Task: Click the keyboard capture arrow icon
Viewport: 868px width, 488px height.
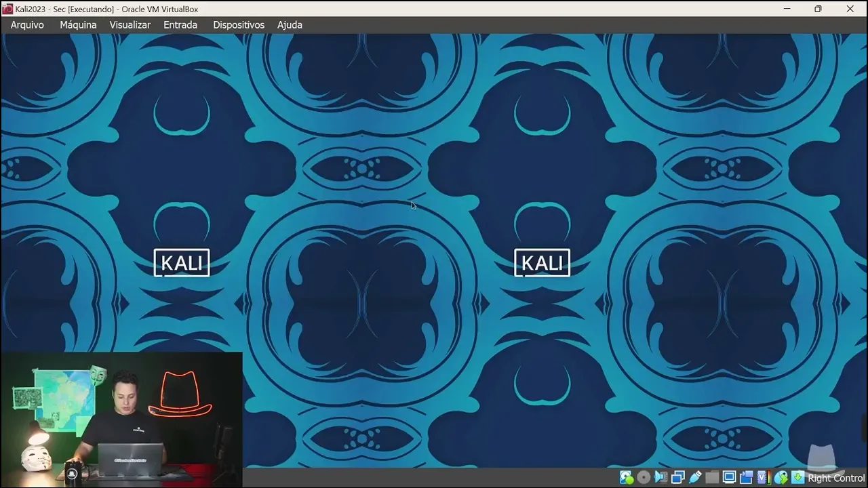Action: tap(797, 477)
